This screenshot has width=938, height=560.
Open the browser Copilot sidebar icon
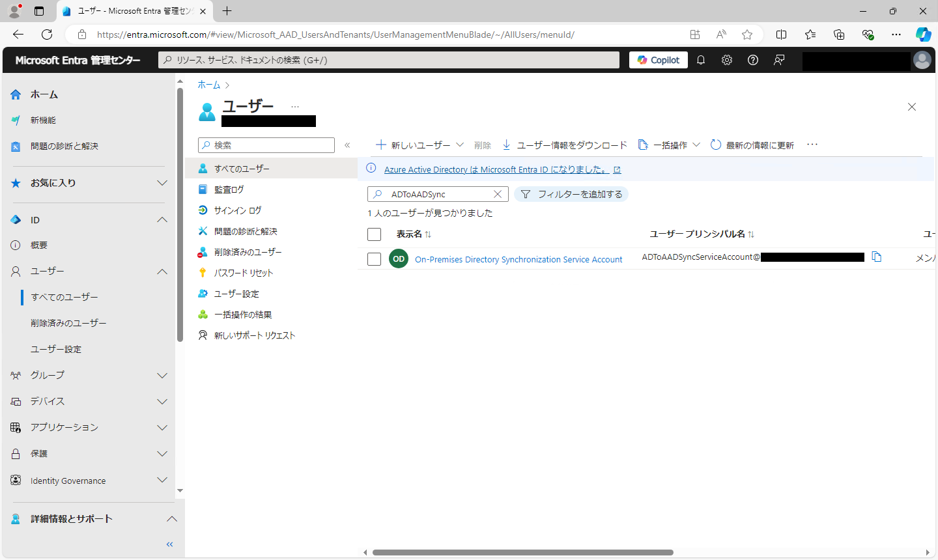[923, 35]
